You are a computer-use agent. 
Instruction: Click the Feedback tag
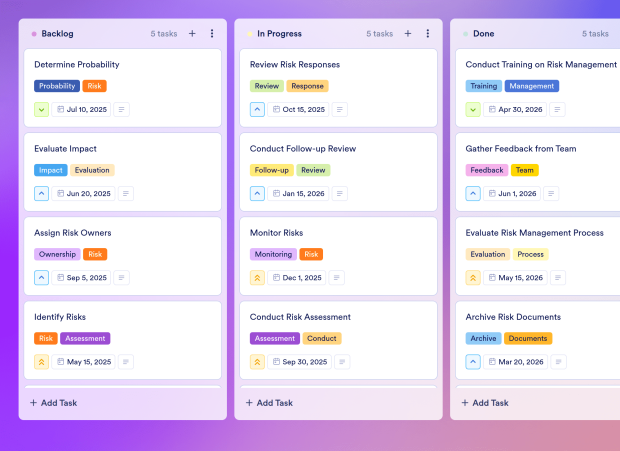(487, 170)
